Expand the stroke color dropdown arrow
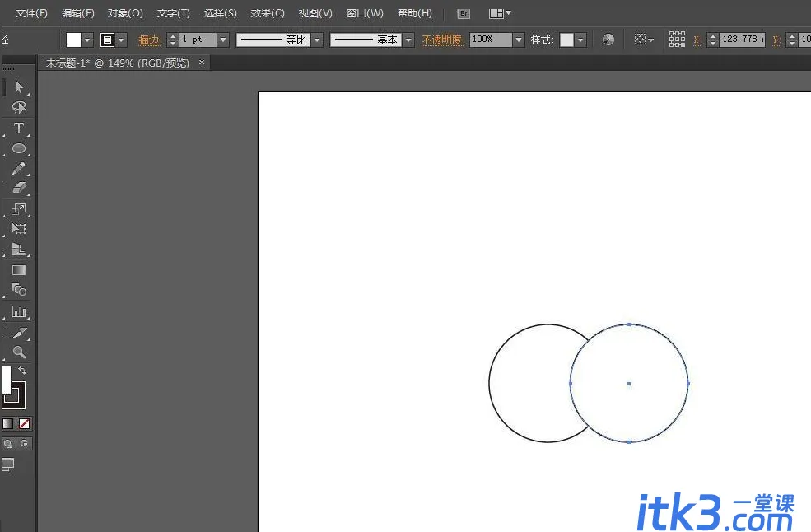The width and height of the screenshot is (811, 532). [122, 40]
